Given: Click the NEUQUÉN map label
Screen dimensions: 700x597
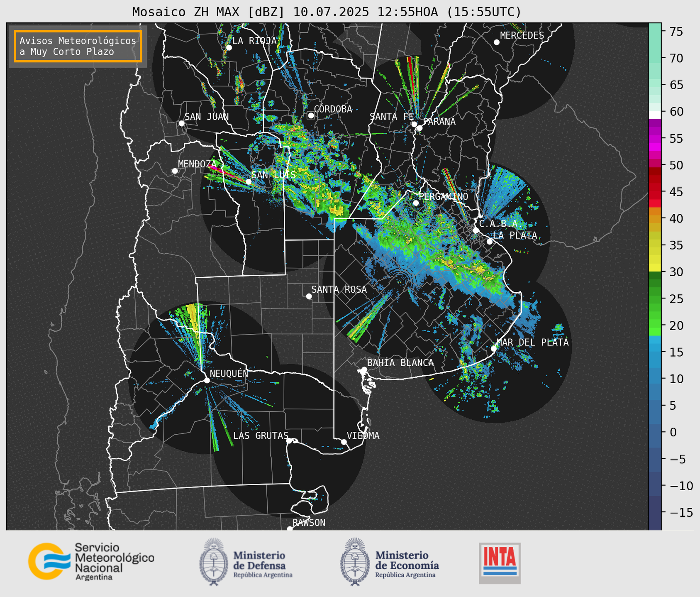Looking at the screenshot, I should pyautogui.click(x=229, y=373).
